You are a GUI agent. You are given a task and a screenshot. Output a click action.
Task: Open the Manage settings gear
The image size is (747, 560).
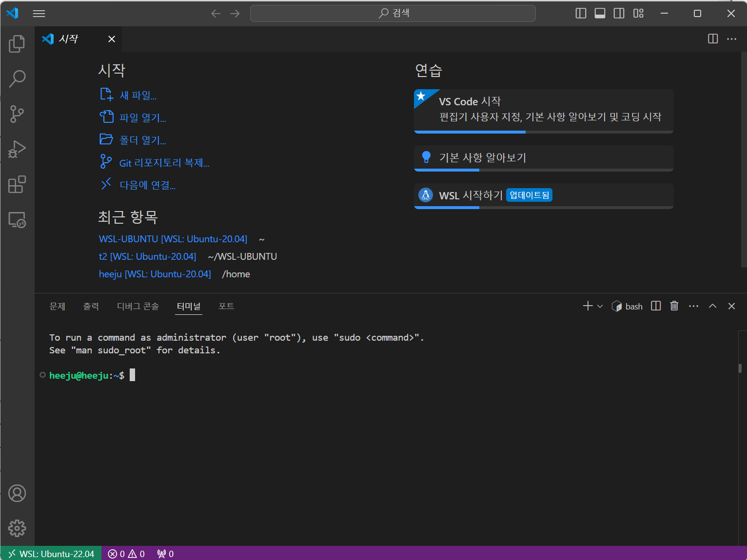(17, 528)
